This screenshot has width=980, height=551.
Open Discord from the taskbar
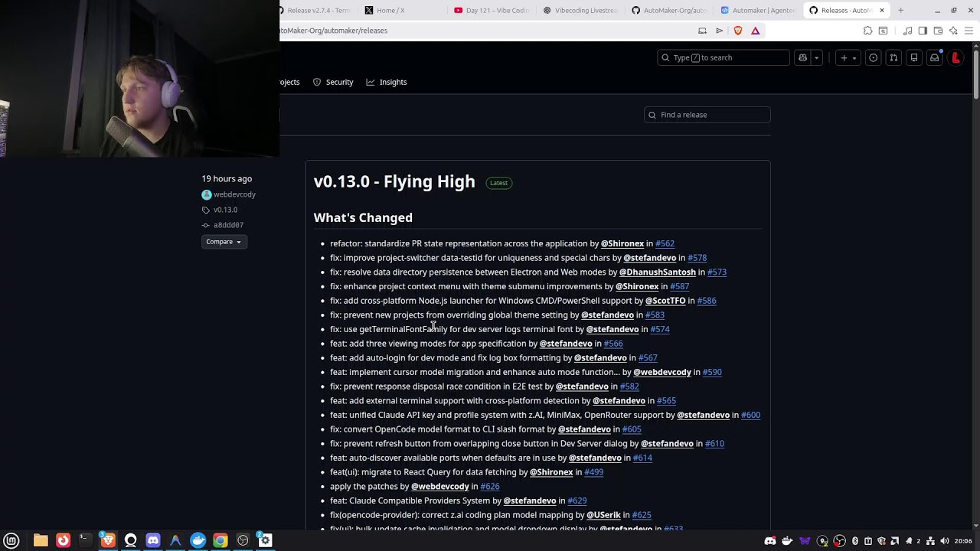pyautogui.click(x=152, y=540)
